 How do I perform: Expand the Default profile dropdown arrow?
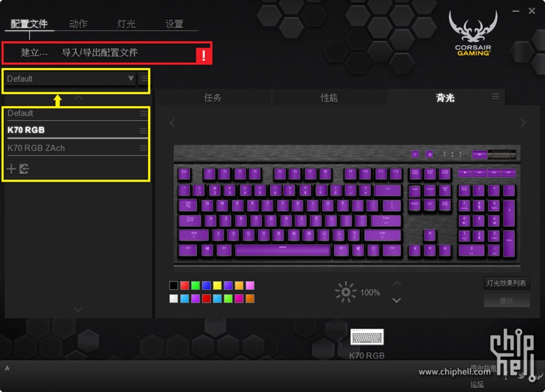coord(131,78)
